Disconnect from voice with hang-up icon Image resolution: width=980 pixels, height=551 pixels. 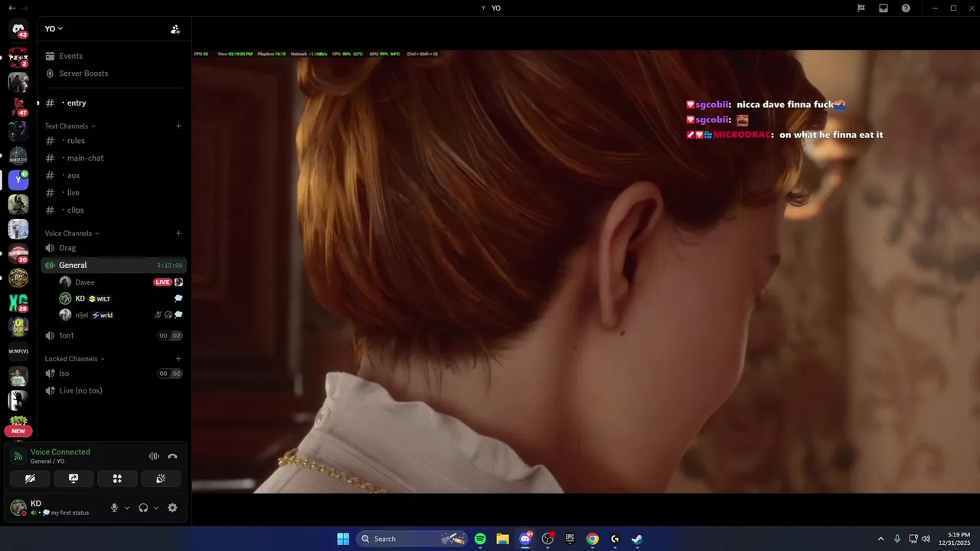pos(172,456)
